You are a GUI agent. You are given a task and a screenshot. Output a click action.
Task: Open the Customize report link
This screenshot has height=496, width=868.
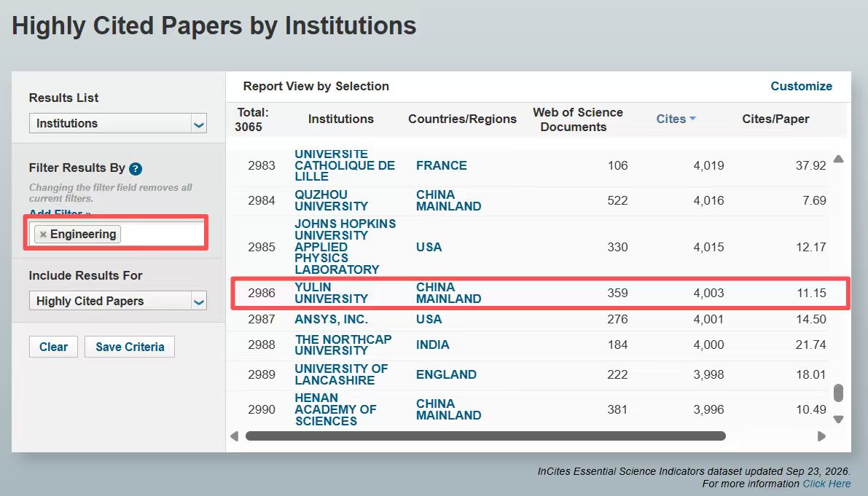pyautogui.click(x=801, y=86)
